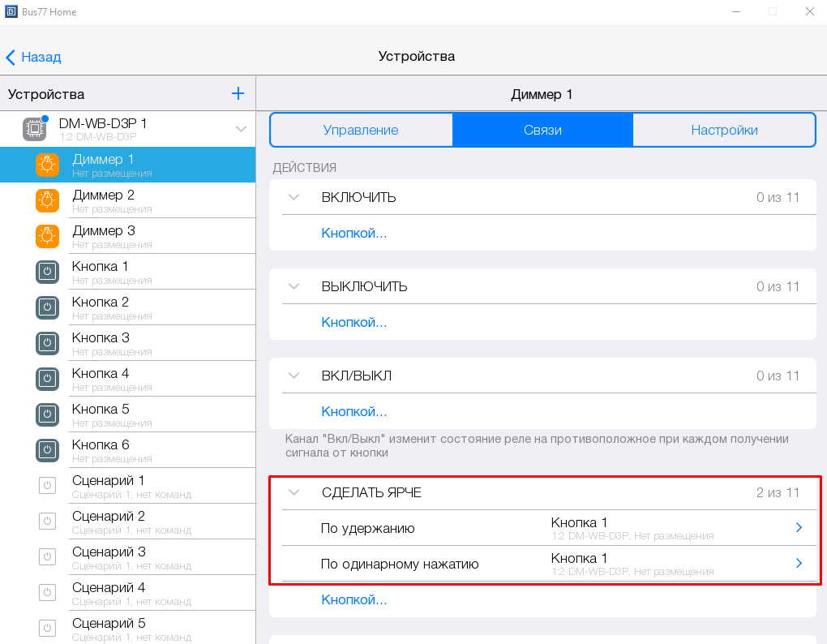Click the Сценарий 3 icon
The height and width of the screenshot is (644, 827).
tap(48, 557)
